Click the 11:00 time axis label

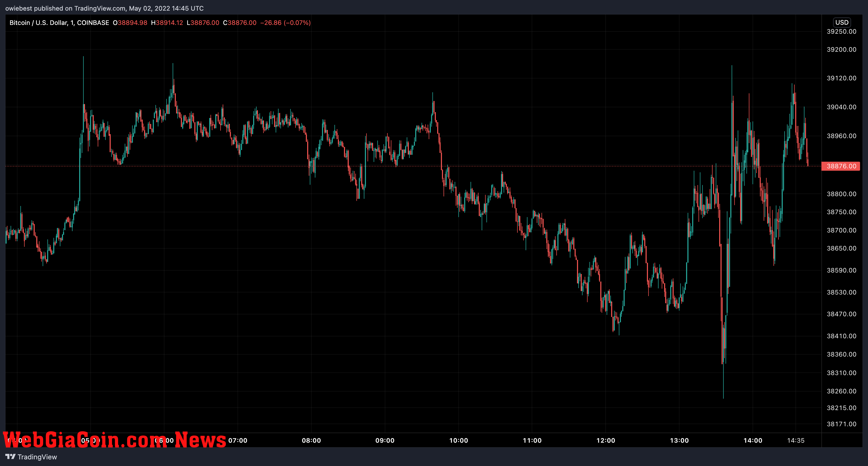coord(532,440)
